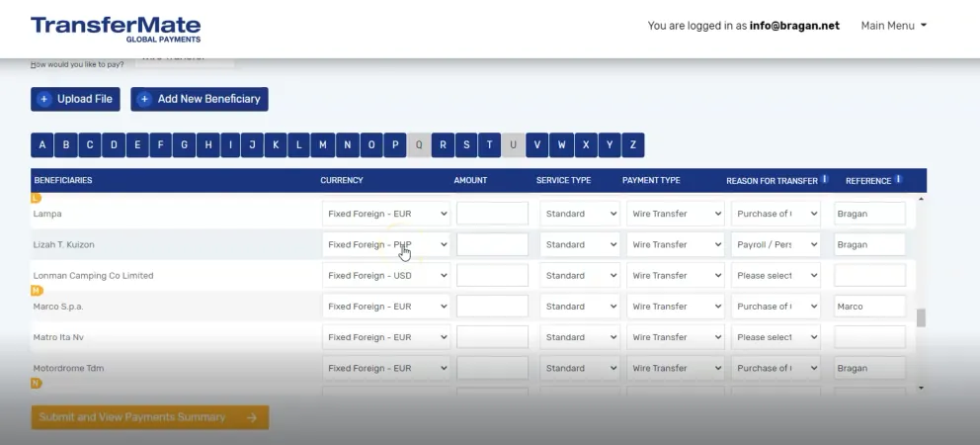This screenshot has height=445, width=980.
Task: Select the letter Z filter
Action: pyautogui.click(x=632, y=145)
